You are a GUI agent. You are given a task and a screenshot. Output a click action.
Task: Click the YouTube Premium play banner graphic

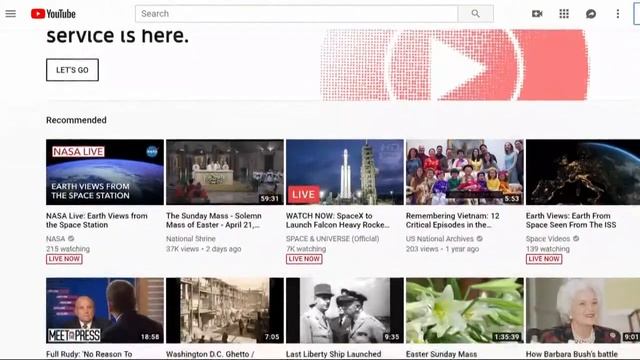pos(454,64)
